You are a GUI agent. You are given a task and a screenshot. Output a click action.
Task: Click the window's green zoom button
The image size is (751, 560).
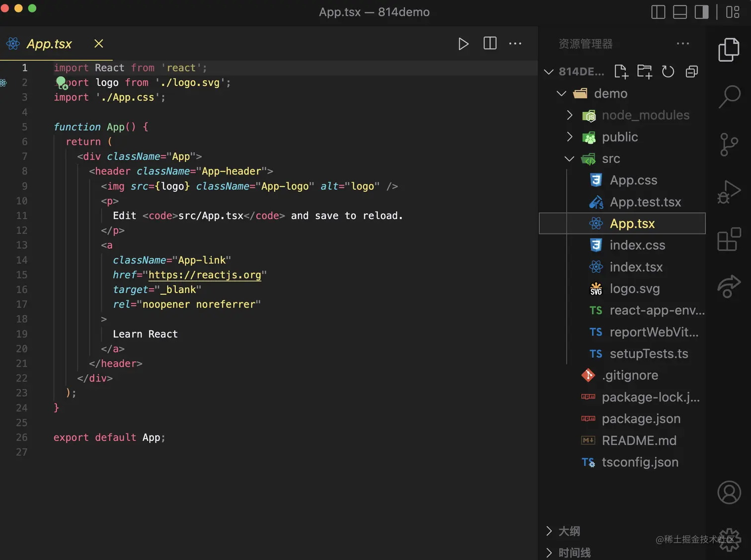point(32,8)
